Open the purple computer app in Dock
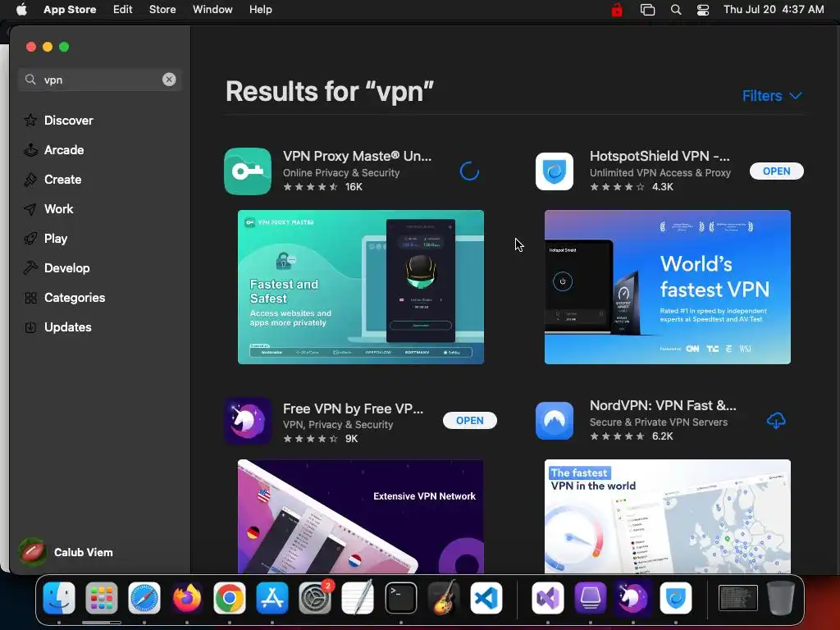The width and height of the screenshot is (840, 630). coord(590,598)
